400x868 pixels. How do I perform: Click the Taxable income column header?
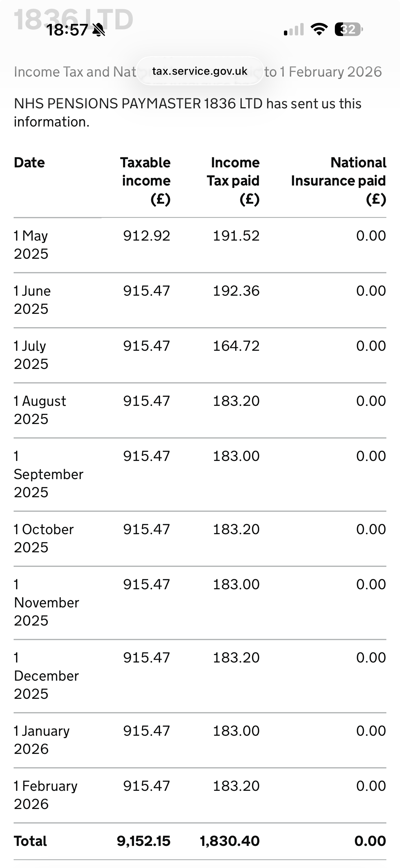click(x=146, y=181)
